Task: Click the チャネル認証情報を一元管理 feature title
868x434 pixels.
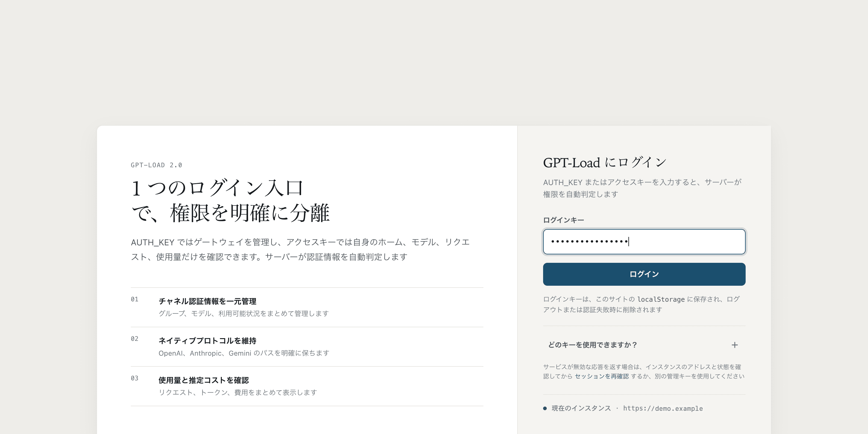Action: point(207,301)
